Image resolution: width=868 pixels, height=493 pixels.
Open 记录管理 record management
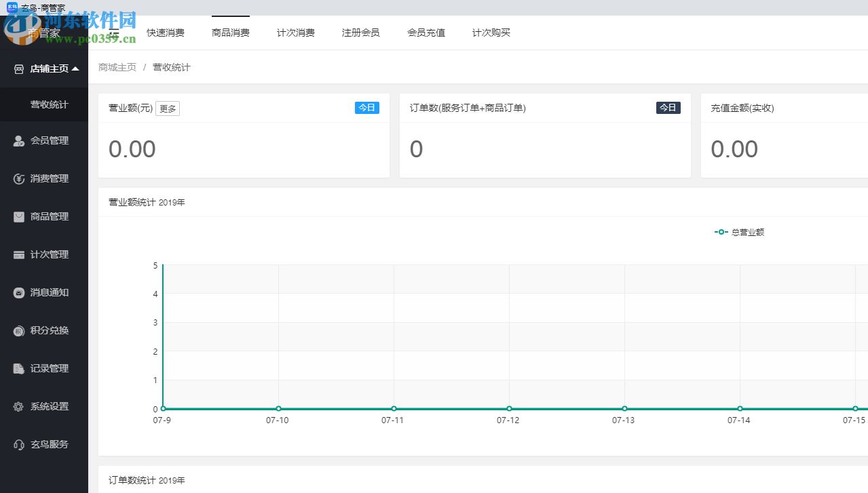point(43,368)
